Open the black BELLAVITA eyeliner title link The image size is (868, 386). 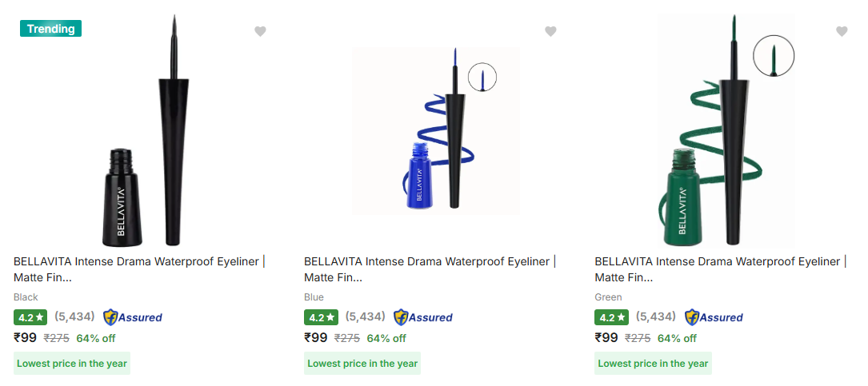[139, 261]
